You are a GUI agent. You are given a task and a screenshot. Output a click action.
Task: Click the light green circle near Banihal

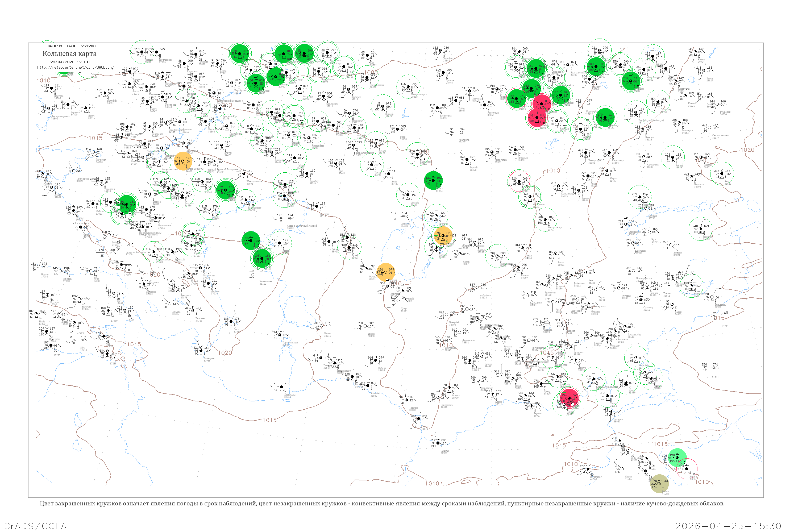tap(677, 458)
